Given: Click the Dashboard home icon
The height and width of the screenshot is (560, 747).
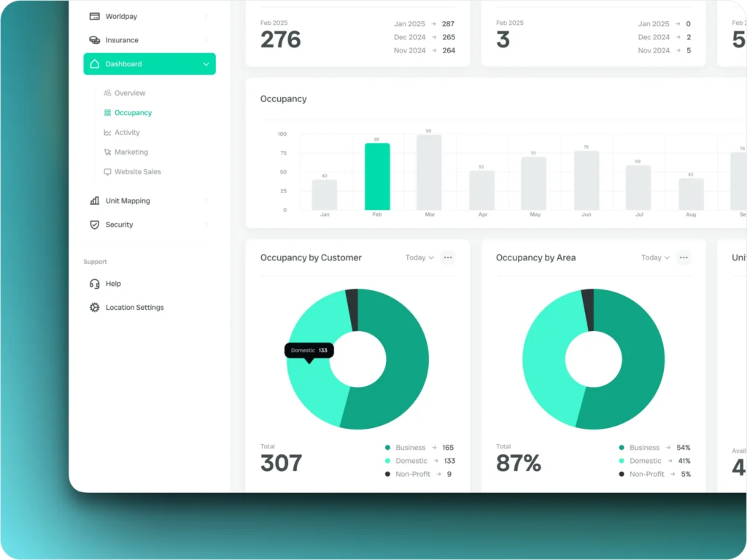Looking at the screenshot, I should [x=94, y=64].
